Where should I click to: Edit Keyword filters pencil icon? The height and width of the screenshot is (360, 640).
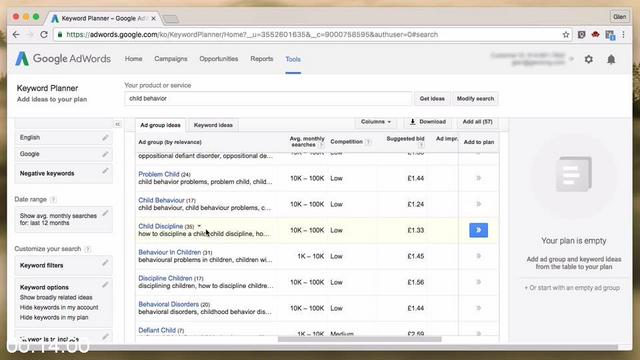[105, 263]
